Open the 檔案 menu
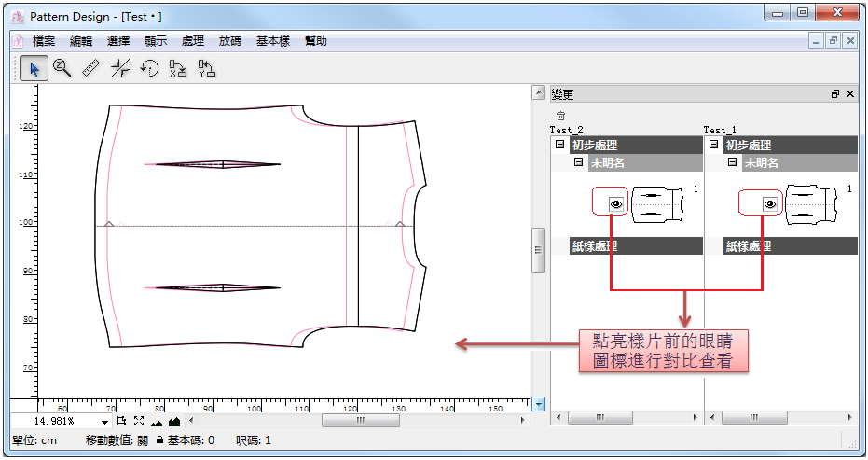 [x=44, y=41]
